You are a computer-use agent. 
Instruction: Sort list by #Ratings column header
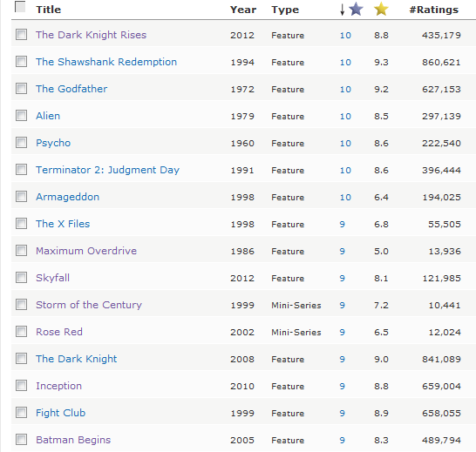[434, 10]
